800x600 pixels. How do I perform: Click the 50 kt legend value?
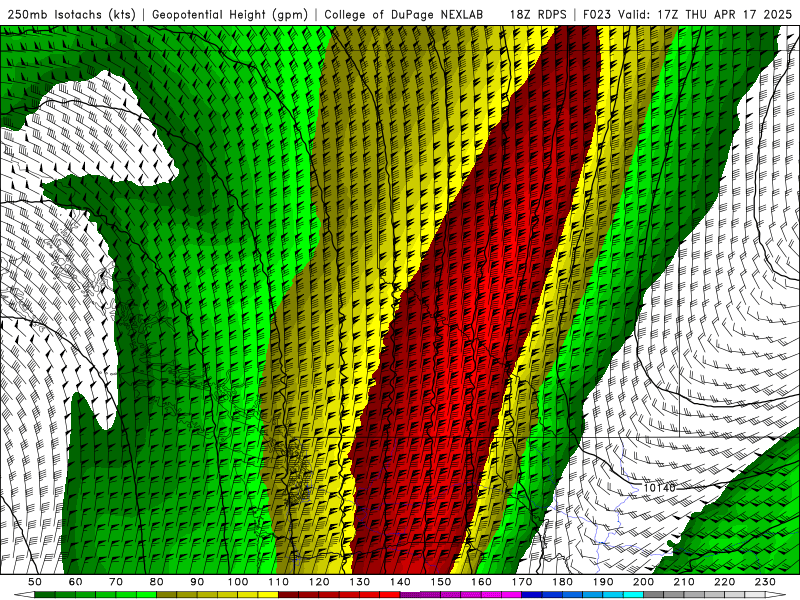point(35,582)
